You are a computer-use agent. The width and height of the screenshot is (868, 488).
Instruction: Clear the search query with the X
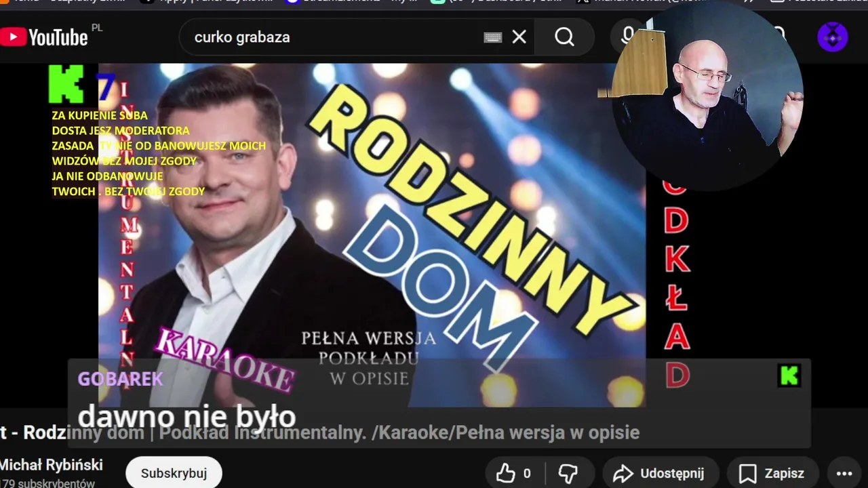[x=519, y=37]
